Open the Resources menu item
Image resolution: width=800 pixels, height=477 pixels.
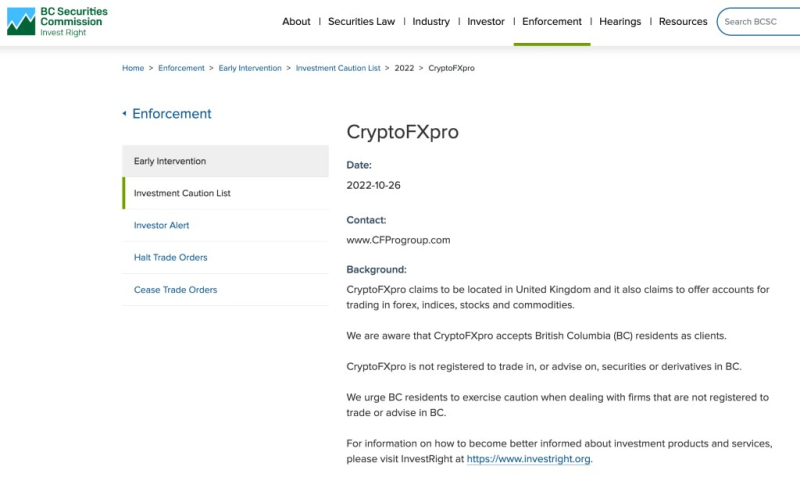coord(683,21)
